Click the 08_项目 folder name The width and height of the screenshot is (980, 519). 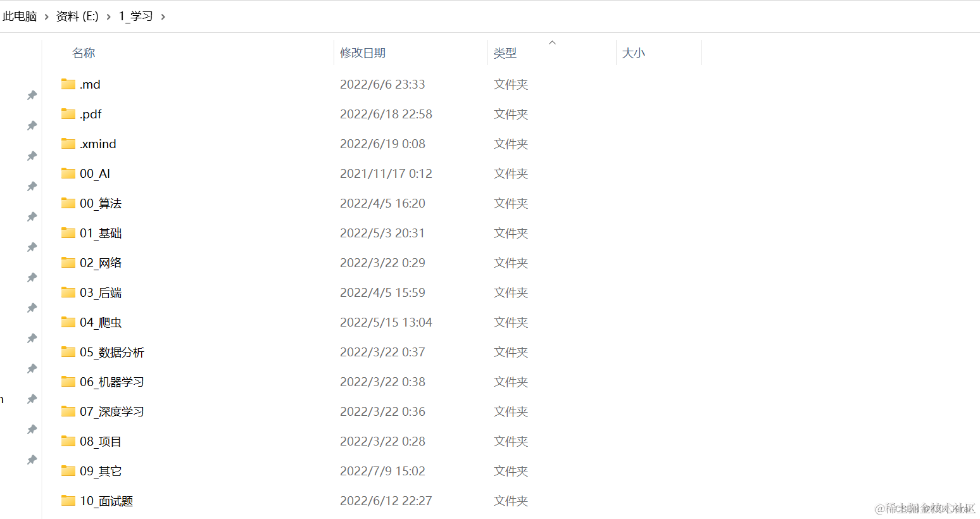101,442
